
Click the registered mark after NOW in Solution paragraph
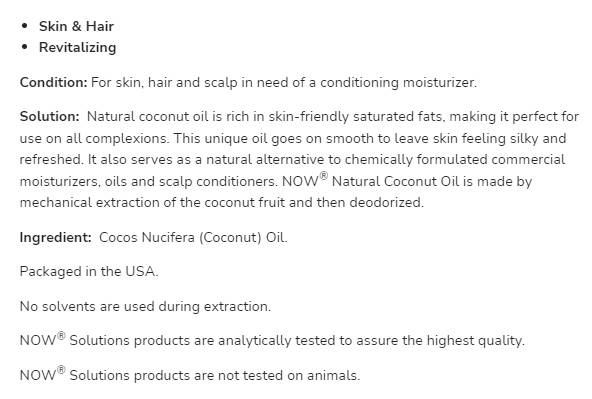(x=324, y=176)
